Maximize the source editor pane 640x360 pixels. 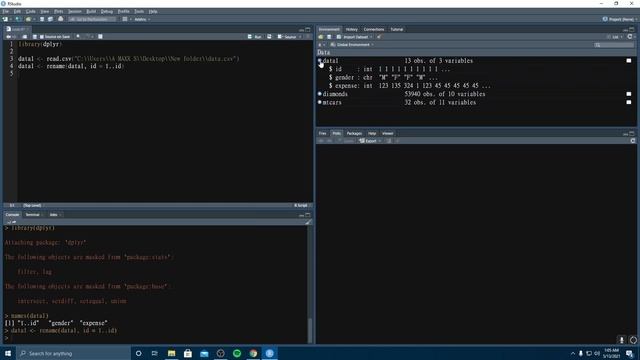tap(308, 29)
